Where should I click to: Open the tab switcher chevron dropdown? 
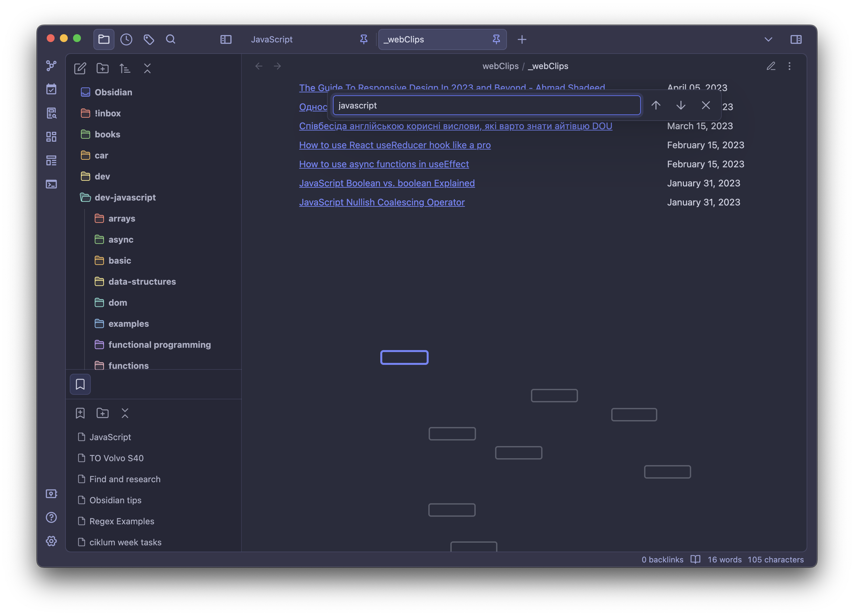[x=768, y=39]
